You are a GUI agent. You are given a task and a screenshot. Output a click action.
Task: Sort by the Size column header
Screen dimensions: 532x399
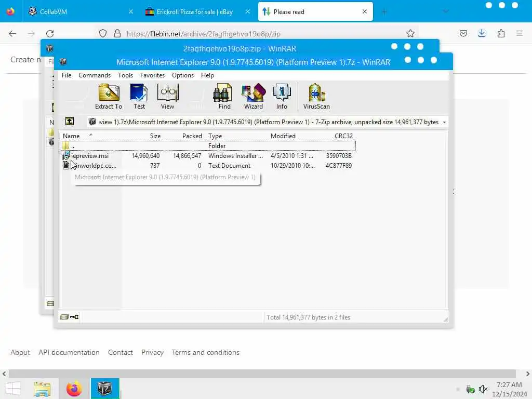tap(155, 136)
